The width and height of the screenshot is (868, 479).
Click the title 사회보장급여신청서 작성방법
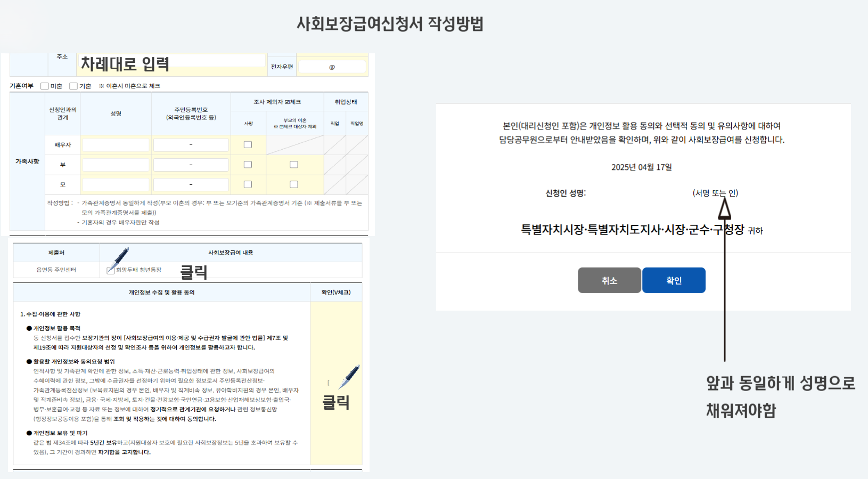point(390,24)
